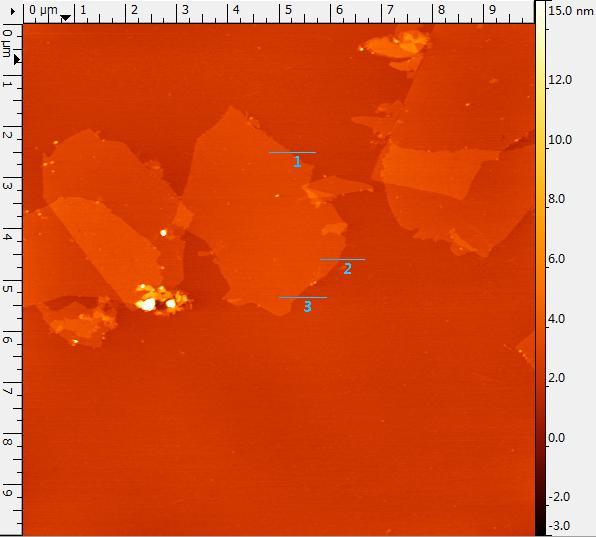Click the 7 tick on the vertical ruler
The height and width of the screenshot is (537, 596).
[8, 391]
